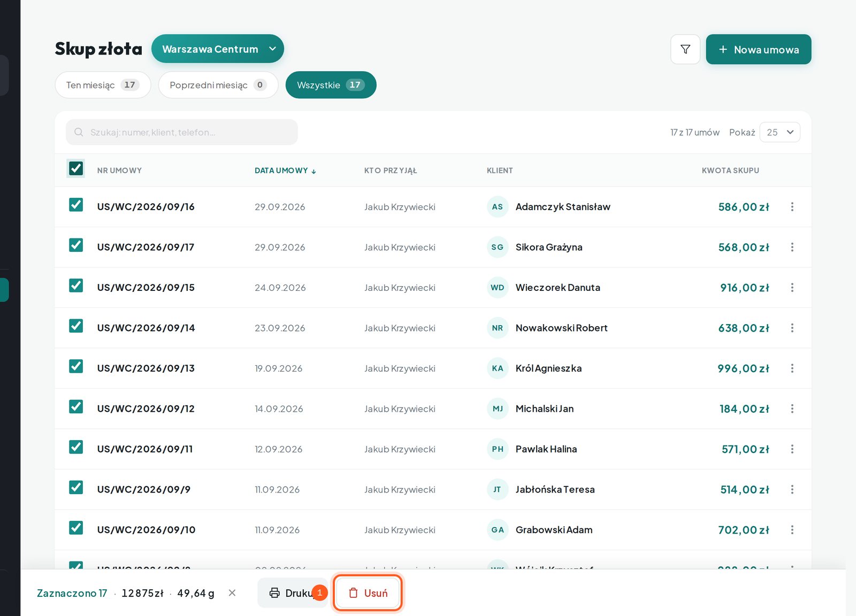Screen dimensions: 856x616
Task: Uncheck contract US/WC/2026/09/12
Action: click(x=76, y=406)
